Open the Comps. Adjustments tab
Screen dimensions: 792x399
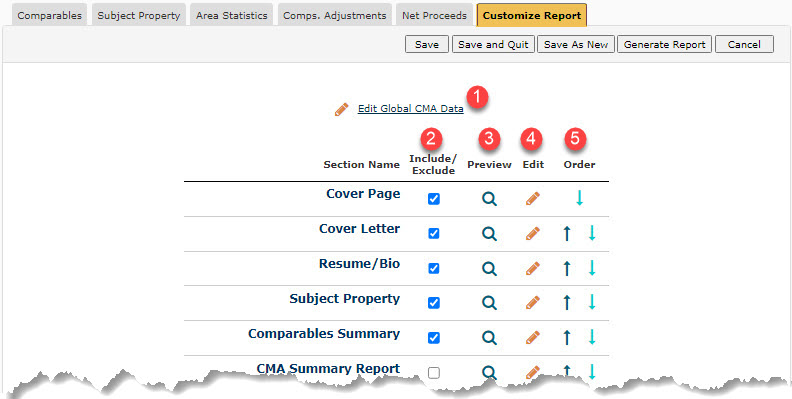click(334, 15)
